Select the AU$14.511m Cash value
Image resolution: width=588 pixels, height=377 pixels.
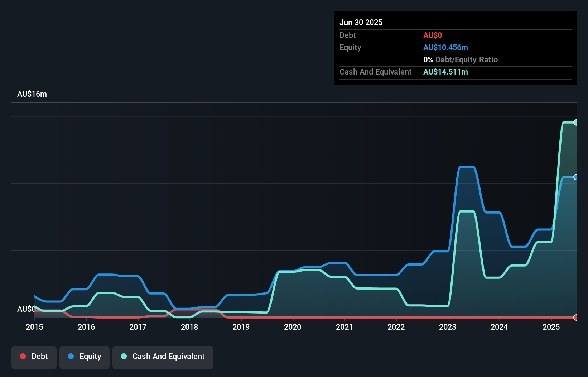coord(445,72)
